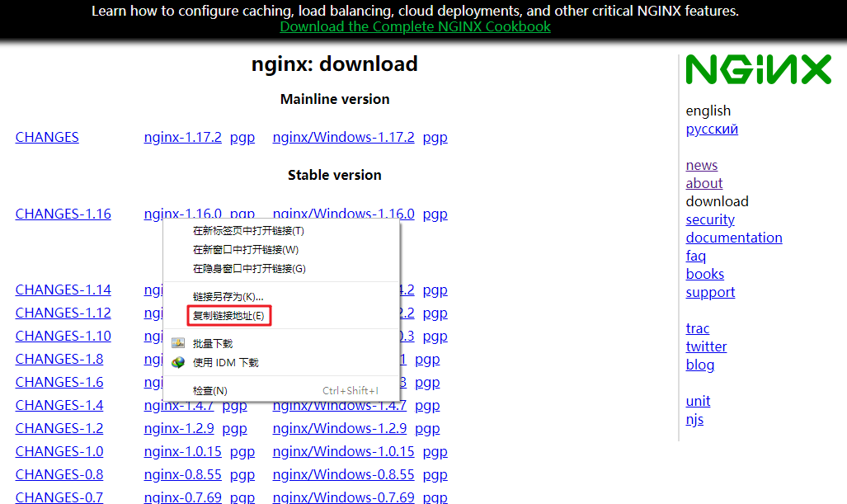The width and height of the screenshot is (847, 504).
Task: Open pgp link in the CHANGES-1.12 row
Action: [x=435, y=313]
